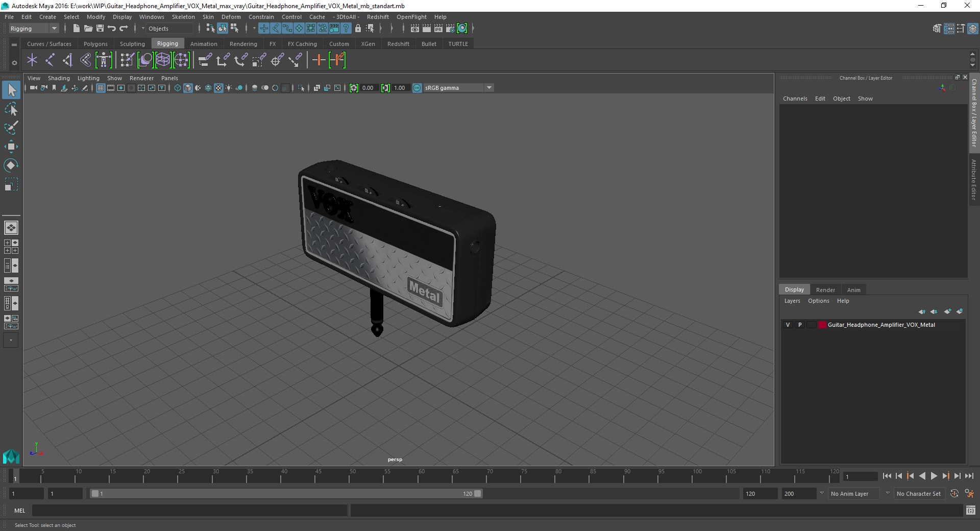Click the red layer color swatch
This screenshot has width=980, height=531.
822,325
